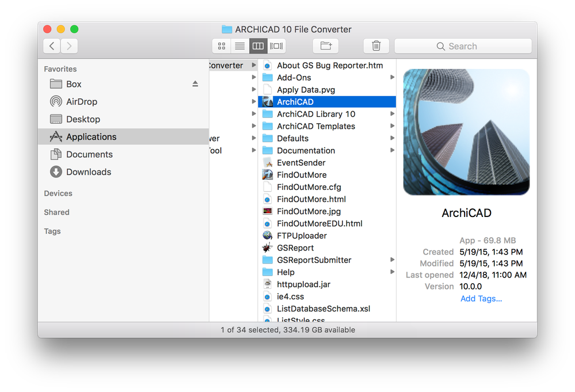Image resolution: width=575 pixels, height=392 pixels.
Task: Click the FindOutMore.jpg image icon
Action: pyautogui.click(x=268, y=211)
